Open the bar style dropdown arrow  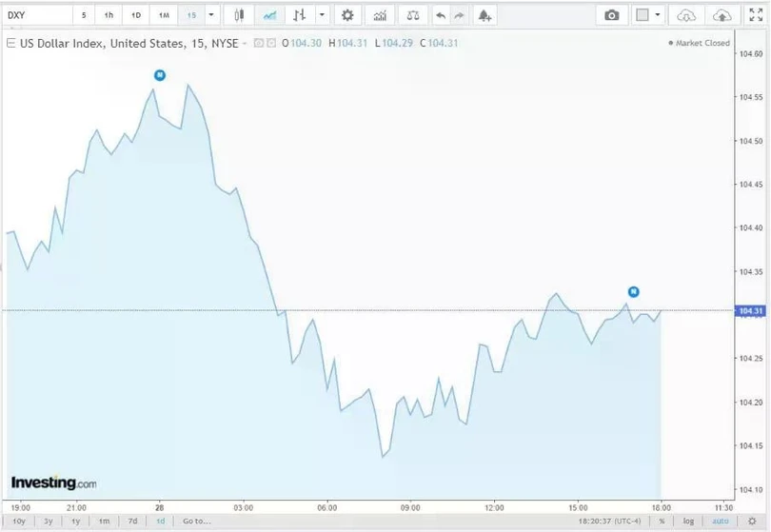tap(323, 15)
